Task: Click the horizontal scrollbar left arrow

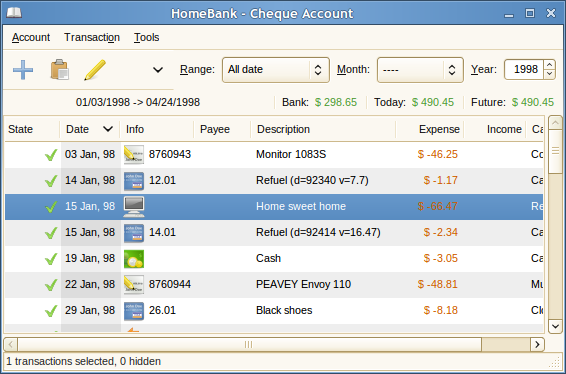Action: 10,344
